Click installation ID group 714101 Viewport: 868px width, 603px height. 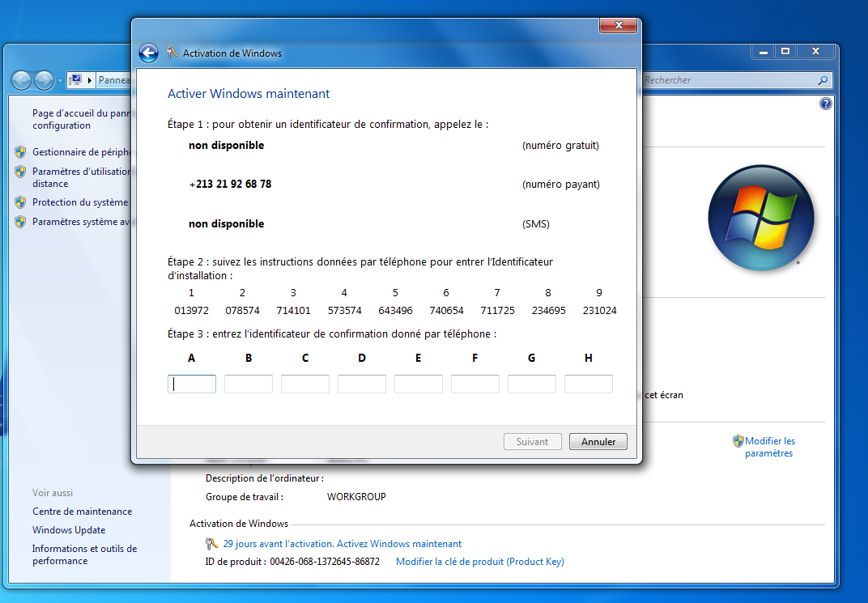(x=293, y=310)
